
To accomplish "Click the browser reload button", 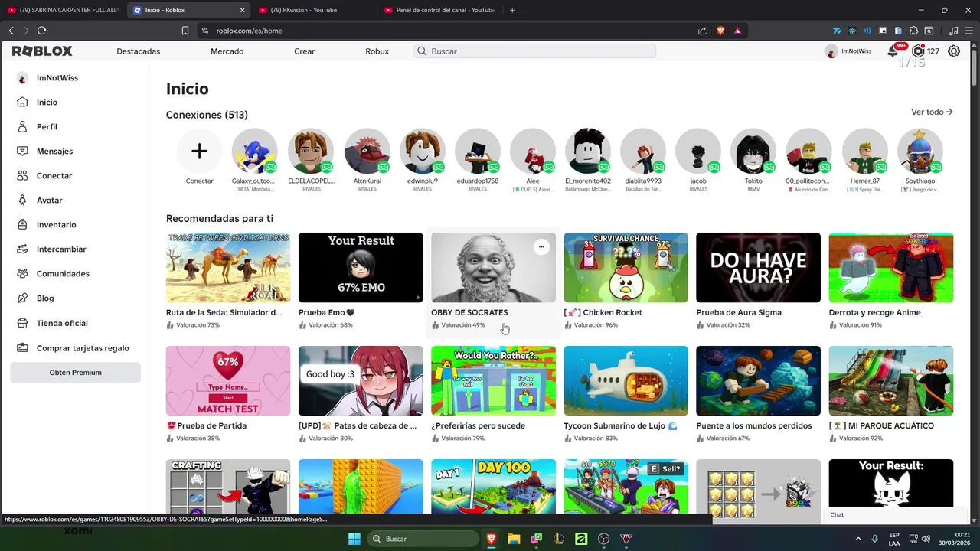I will coord(41,31).
